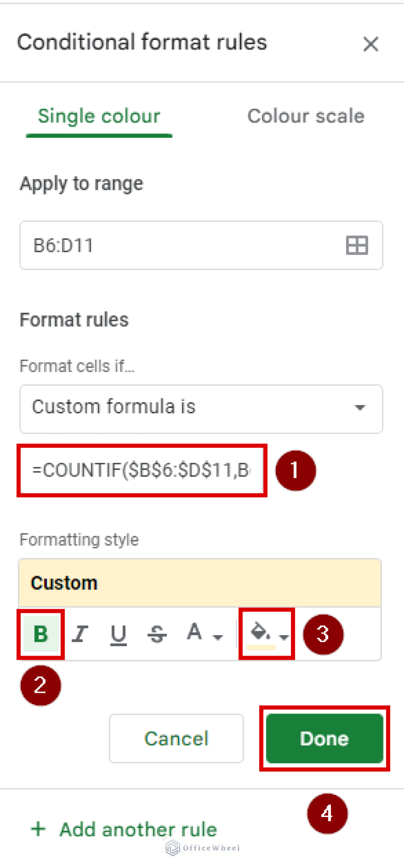This screenshot has width=404, height=868.
Task: Close the Conditional format rules panel
Action: pos(371,44)
